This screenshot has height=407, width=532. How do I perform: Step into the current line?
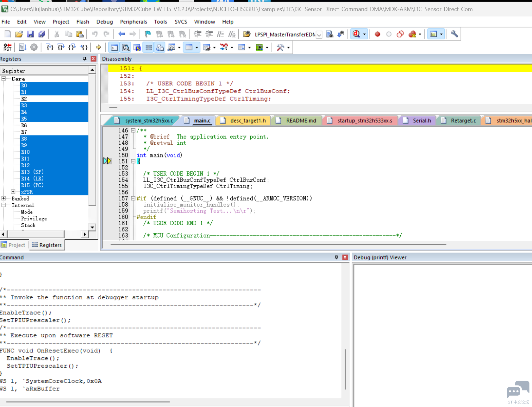coord(50,47)
